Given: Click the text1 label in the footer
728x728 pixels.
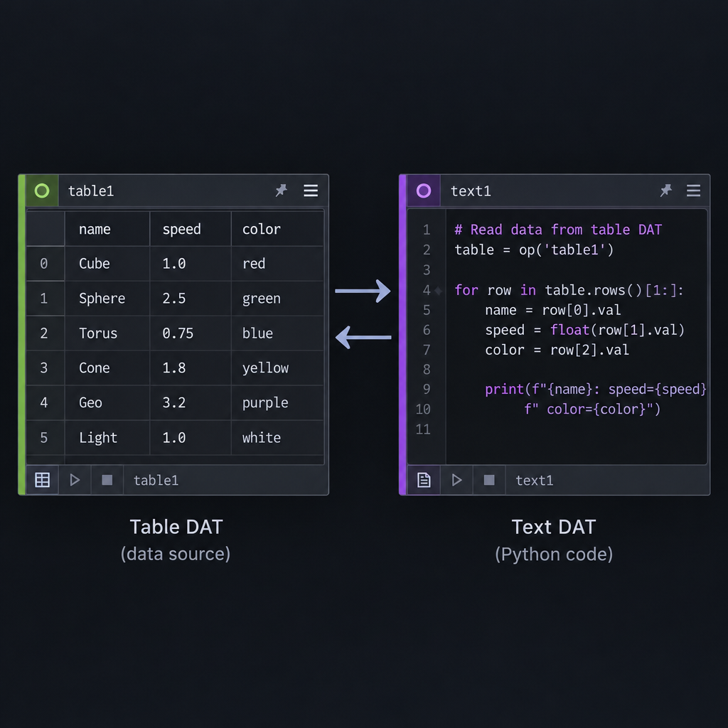Looking at the screenshot, I should coord(535,480).
